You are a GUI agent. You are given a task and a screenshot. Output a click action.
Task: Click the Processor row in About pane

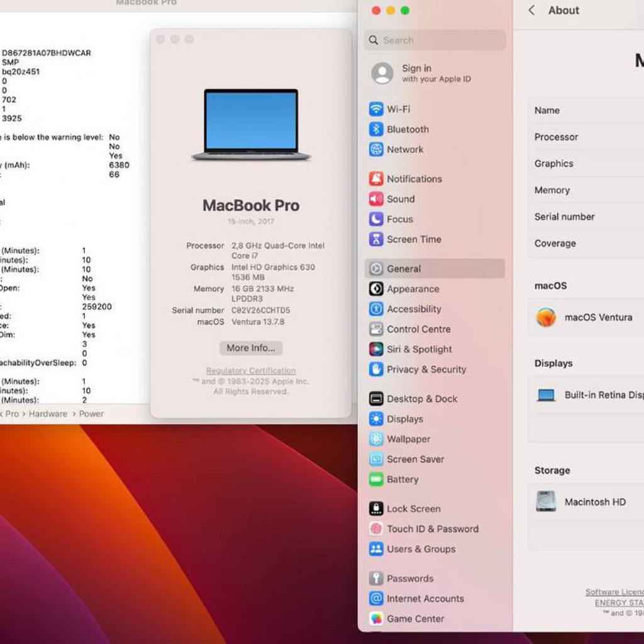[586, 137]
